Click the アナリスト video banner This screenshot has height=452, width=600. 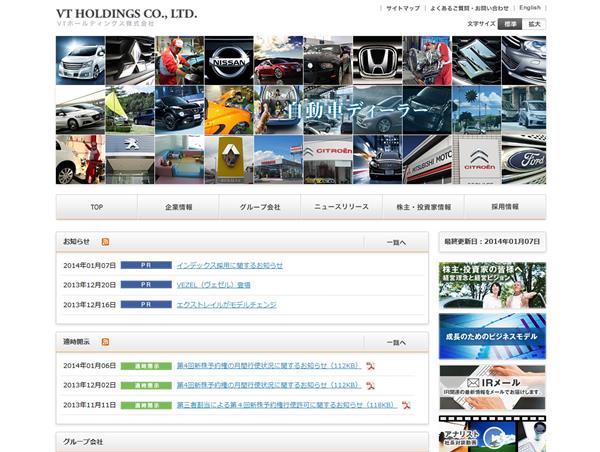[492, 434]
